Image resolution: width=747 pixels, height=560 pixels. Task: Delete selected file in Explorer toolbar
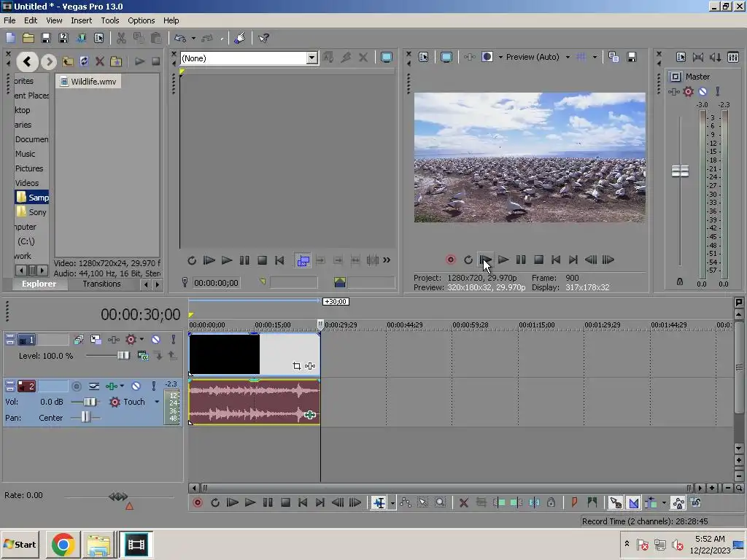coord(99,61)
